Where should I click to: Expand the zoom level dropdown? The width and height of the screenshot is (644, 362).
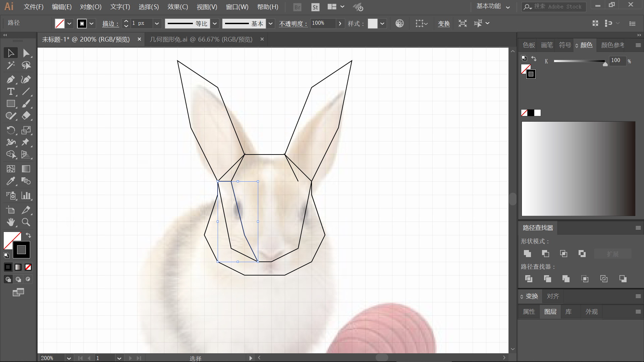pos(69,358)
